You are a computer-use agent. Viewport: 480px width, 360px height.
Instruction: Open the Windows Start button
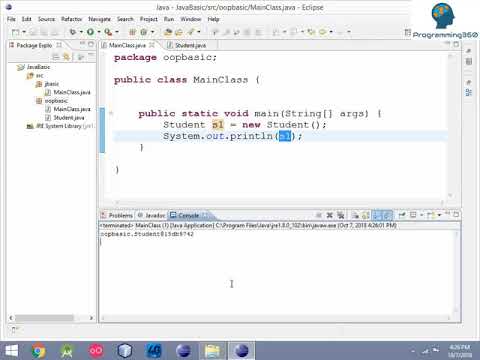click(x=11, y=351)
